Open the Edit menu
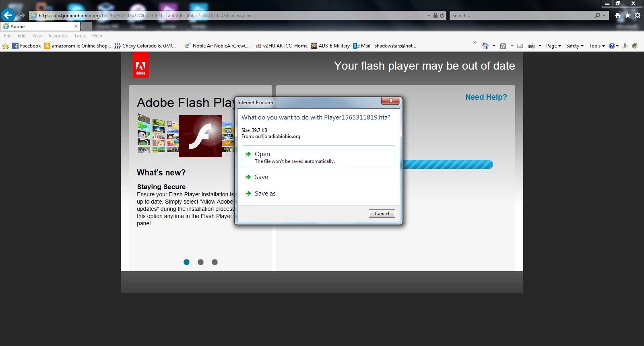644x346 pixels. (22, 36)
